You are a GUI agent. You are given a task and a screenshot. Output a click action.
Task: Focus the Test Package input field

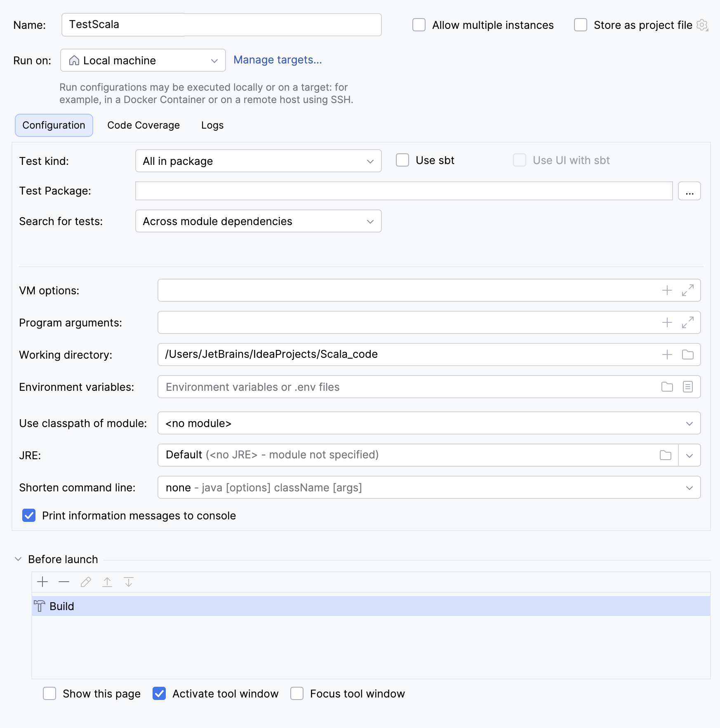click(404, 191)
